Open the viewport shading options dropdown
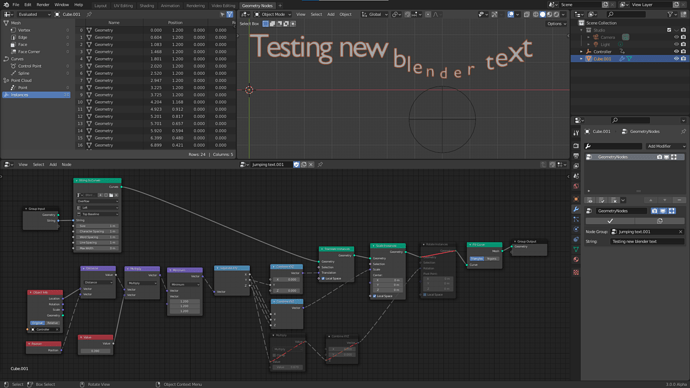Viewport: 690px width, 388px height. point(563,15)
